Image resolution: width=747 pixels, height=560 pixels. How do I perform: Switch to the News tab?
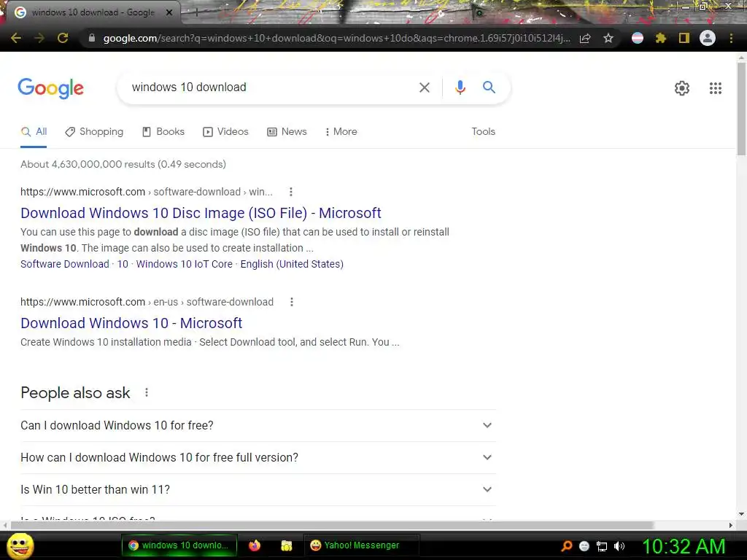coord(286,131)
